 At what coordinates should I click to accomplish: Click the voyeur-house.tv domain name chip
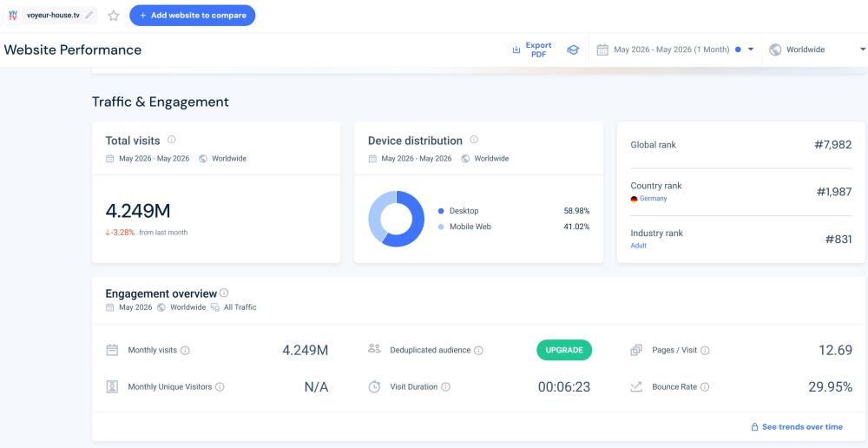pos(53,15)
